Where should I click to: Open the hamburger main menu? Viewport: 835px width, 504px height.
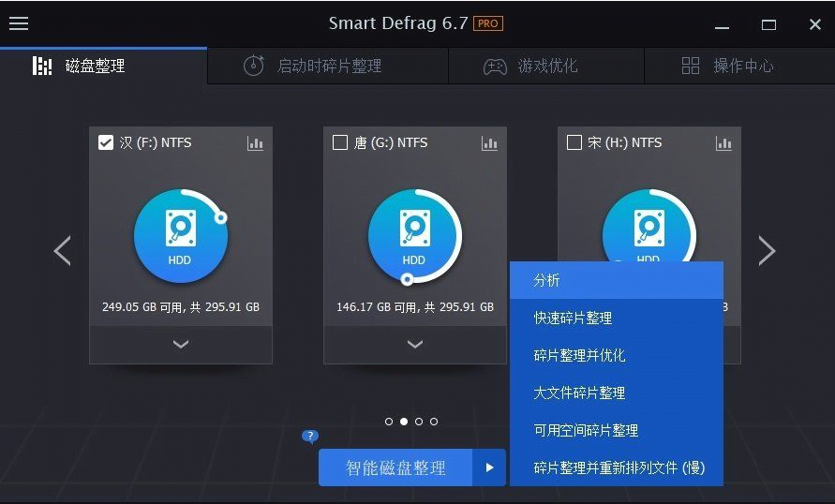tap(19, 23)
